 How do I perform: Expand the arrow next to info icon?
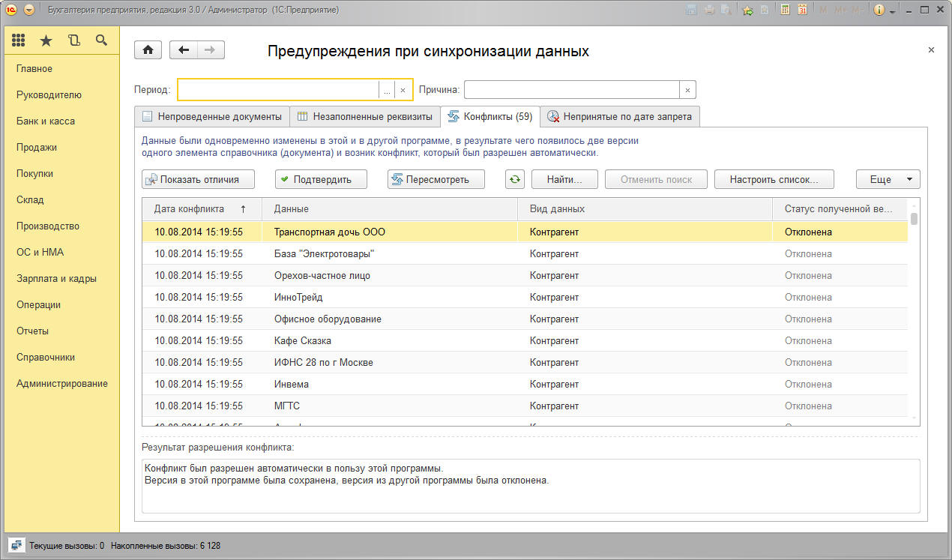[x=893, y=11]
